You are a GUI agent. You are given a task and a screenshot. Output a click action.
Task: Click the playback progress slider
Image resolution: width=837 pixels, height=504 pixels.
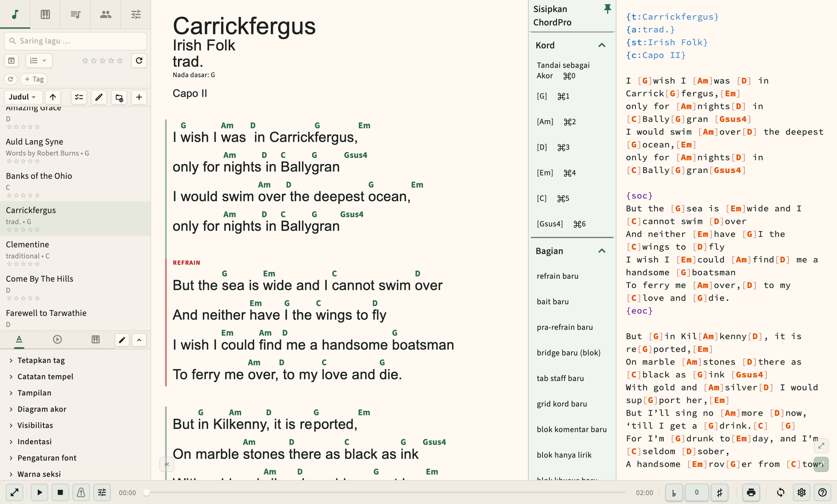click(386, 492)
